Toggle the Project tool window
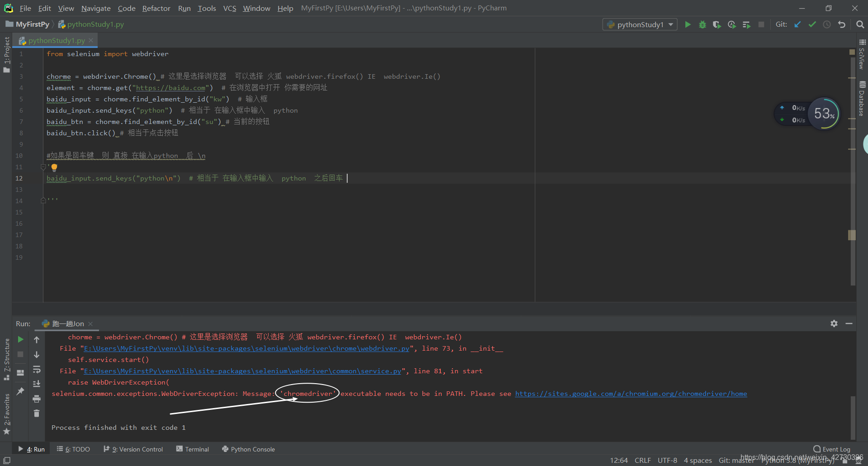The width and height of the screenshot is (868, 466). tap(6, 54)
